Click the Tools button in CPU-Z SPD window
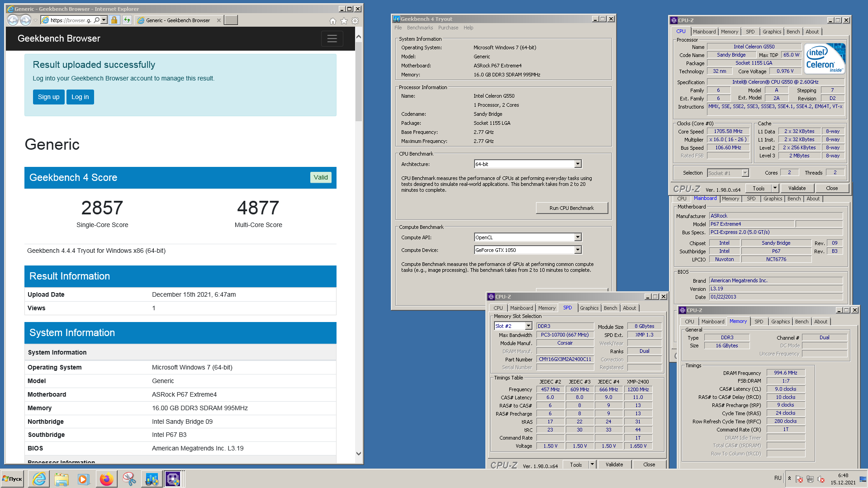The image size is (868, 488). click(x=576, y=464)
